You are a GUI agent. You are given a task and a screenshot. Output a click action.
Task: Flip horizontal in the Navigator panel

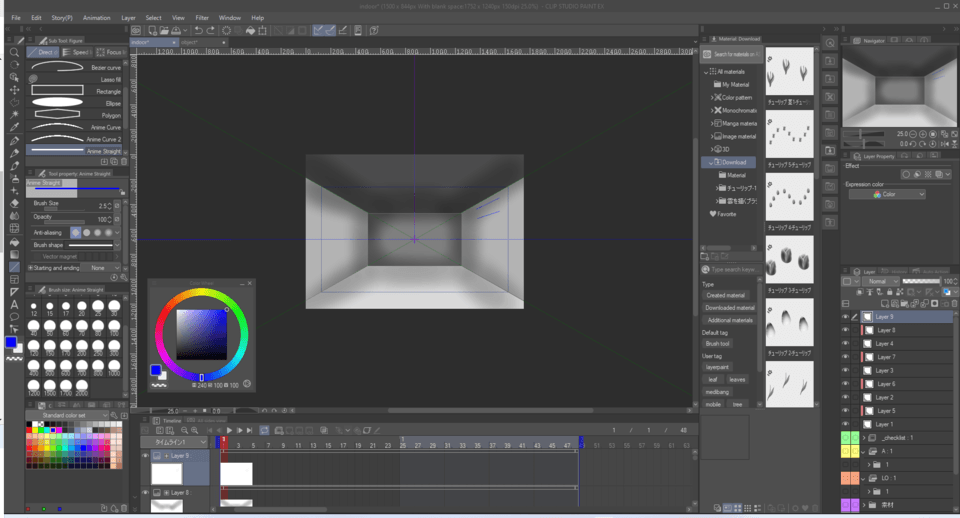pyautogui.click(x=945, y=144)
